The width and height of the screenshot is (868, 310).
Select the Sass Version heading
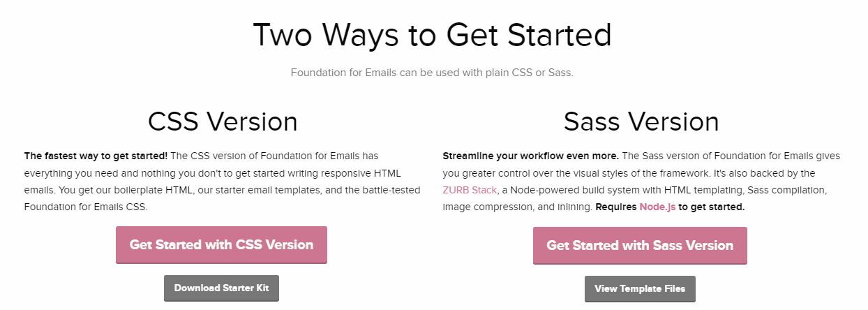[641, 121]
